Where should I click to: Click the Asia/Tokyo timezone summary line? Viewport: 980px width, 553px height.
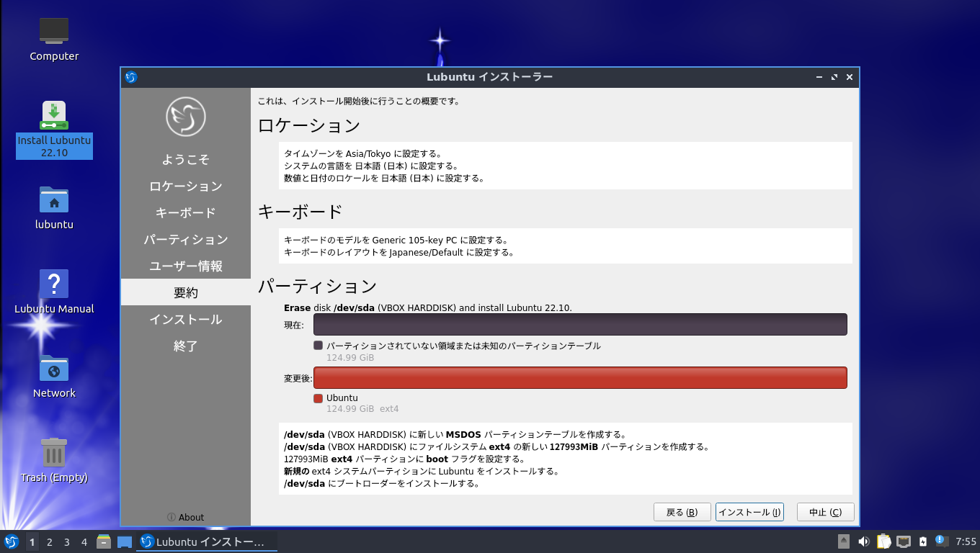coord(362,153)
